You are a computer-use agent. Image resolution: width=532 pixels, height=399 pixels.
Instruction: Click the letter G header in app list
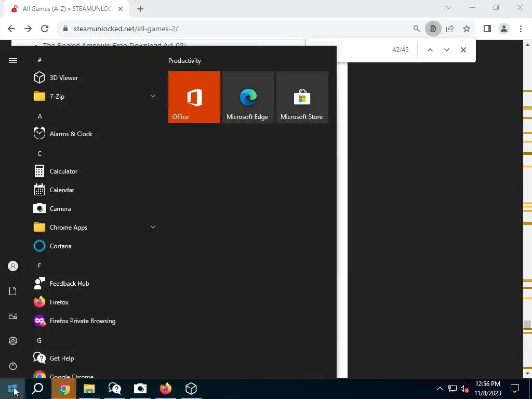point(39,340)
